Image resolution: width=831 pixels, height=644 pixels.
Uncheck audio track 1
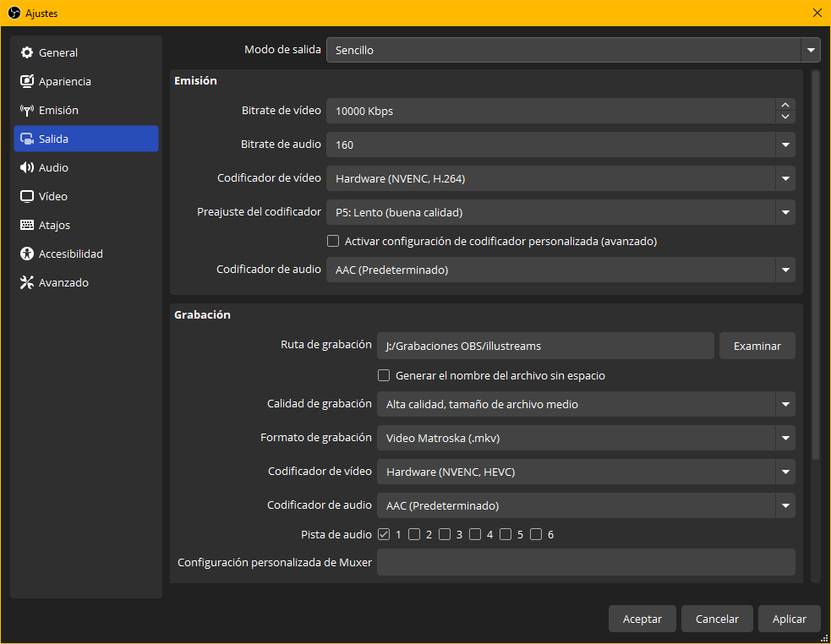(384, 534)
